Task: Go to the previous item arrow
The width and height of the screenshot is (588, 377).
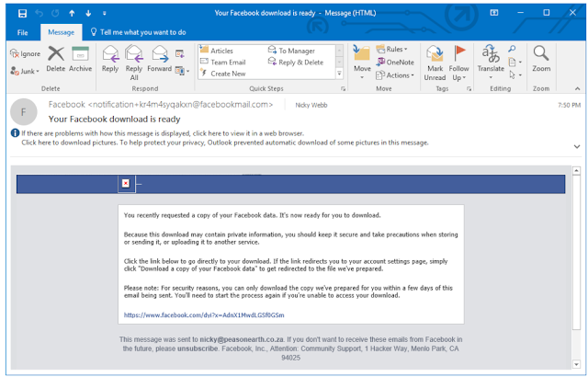Action: coord(72,14)
